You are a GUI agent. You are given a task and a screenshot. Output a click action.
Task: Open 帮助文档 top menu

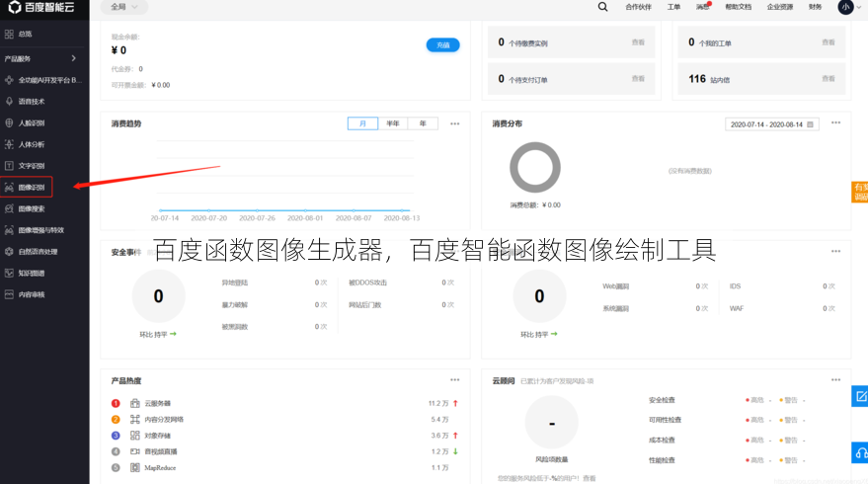[739, 7]
